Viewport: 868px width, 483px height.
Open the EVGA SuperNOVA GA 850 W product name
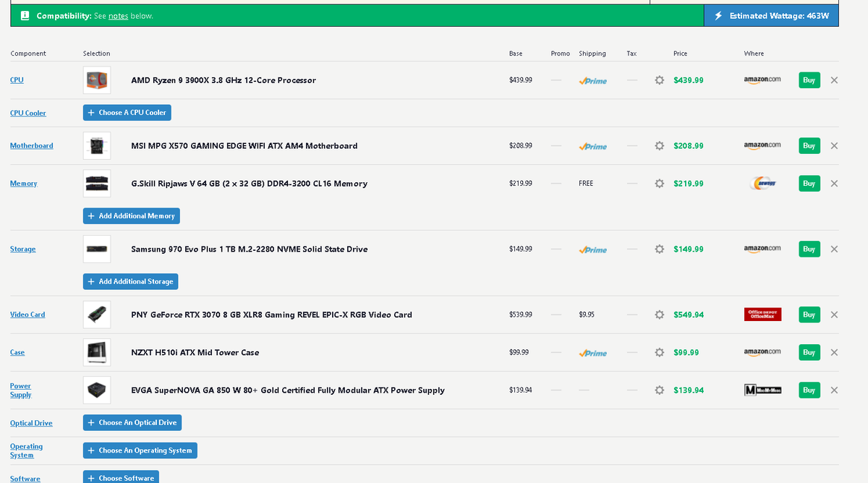coord(288,390)
